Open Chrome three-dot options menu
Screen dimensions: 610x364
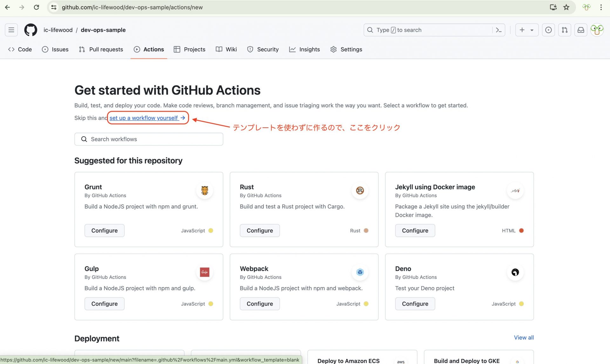[601, 7]
